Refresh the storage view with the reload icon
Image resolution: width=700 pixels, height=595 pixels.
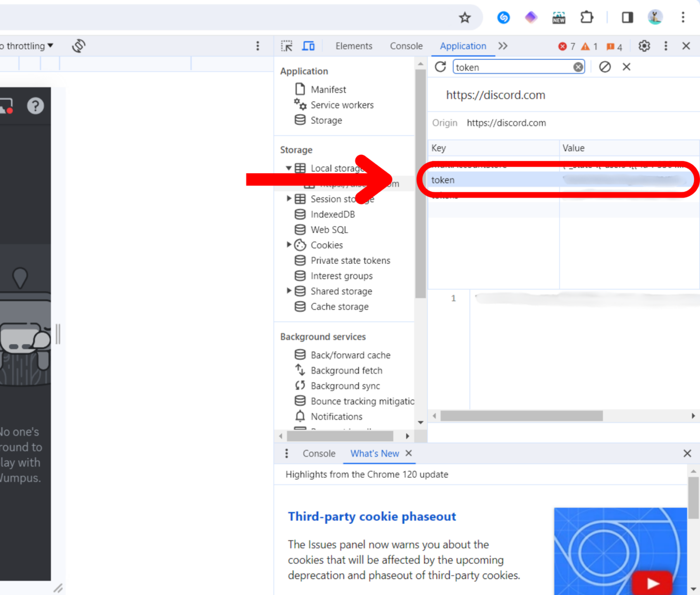coord(440,67)
